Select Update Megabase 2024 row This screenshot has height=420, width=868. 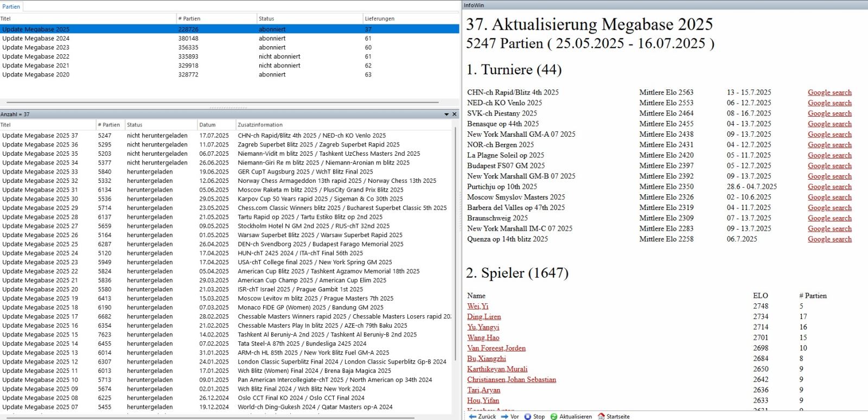pyautogui.click(x=36, y=39)
